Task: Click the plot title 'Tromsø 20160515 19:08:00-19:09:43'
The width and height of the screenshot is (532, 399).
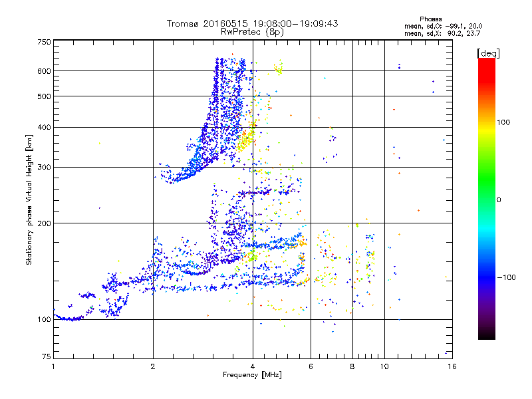Action: (x=252, y=23)
